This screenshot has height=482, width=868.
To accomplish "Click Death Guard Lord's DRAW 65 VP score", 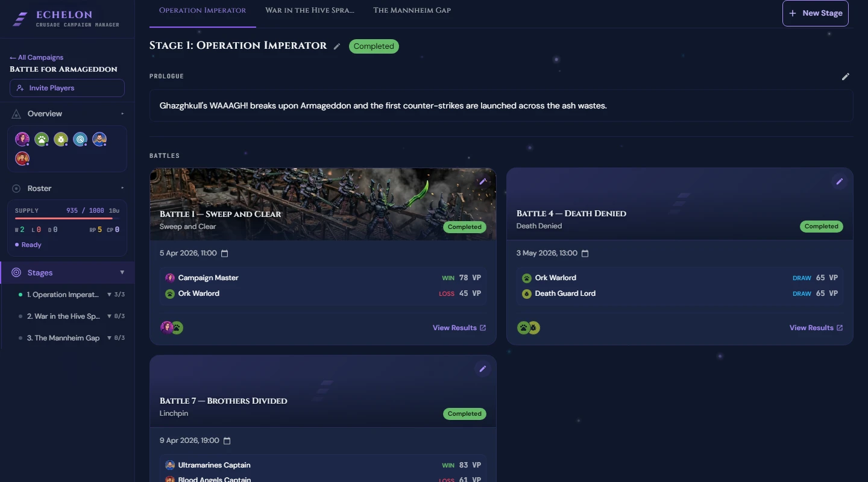I will [816, 293].
